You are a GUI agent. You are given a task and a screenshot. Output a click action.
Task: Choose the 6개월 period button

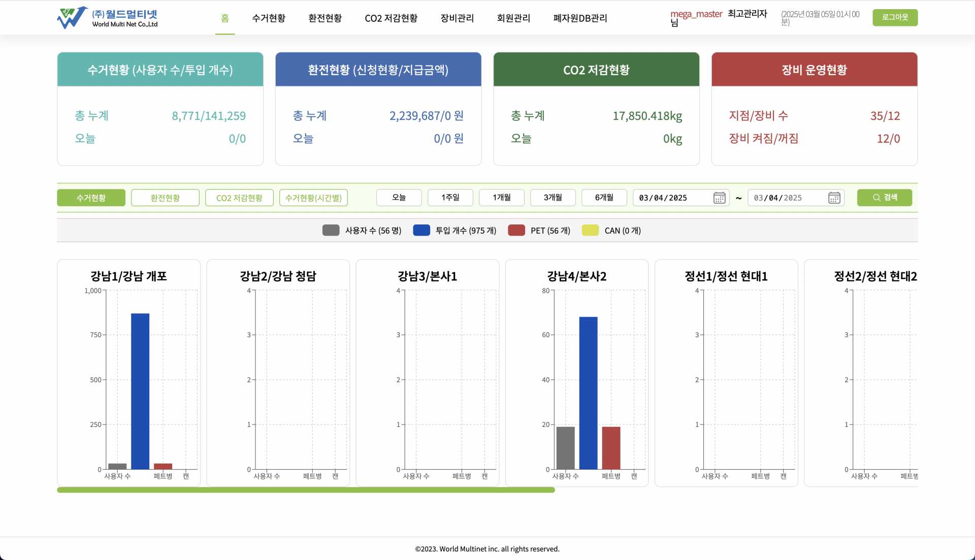pyautogui.click(x=604, y=197)
